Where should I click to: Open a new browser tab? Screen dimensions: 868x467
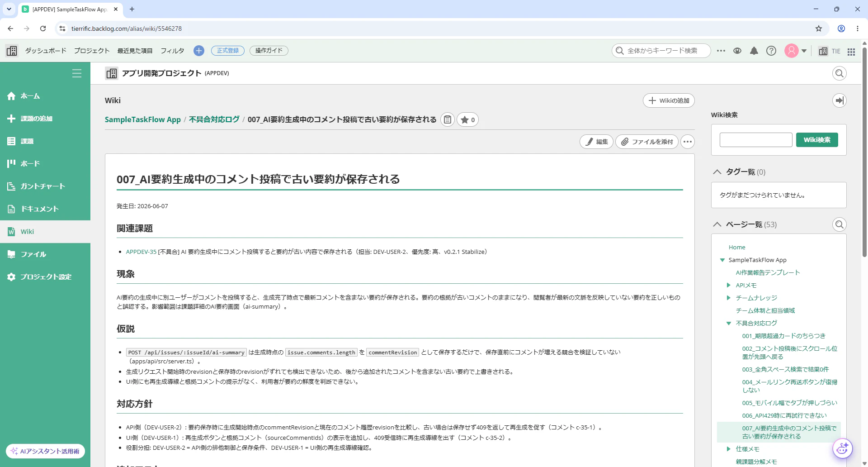[x=132, y=9]
